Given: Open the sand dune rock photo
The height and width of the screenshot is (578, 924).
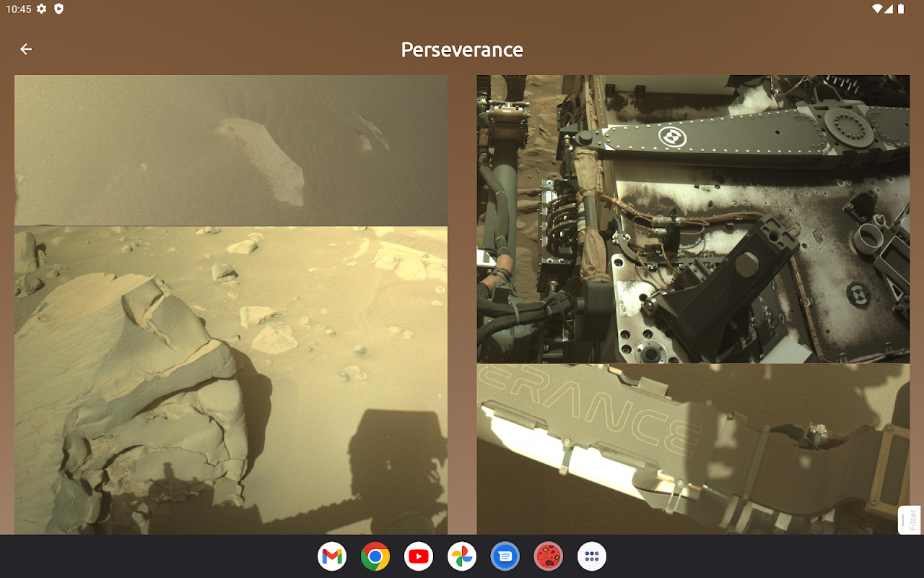Looking at the screenshot, I should tap(231, 150).
